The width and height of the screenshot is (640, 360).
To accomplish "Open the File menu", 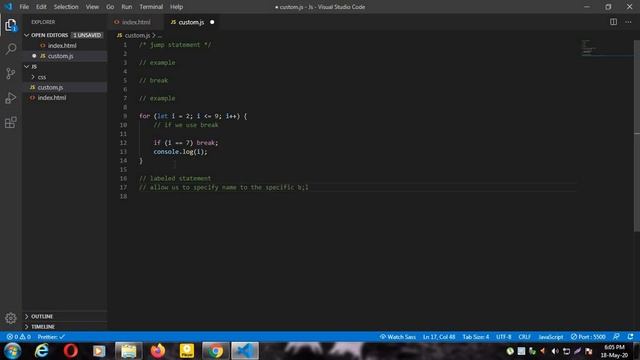I will 24,7.
